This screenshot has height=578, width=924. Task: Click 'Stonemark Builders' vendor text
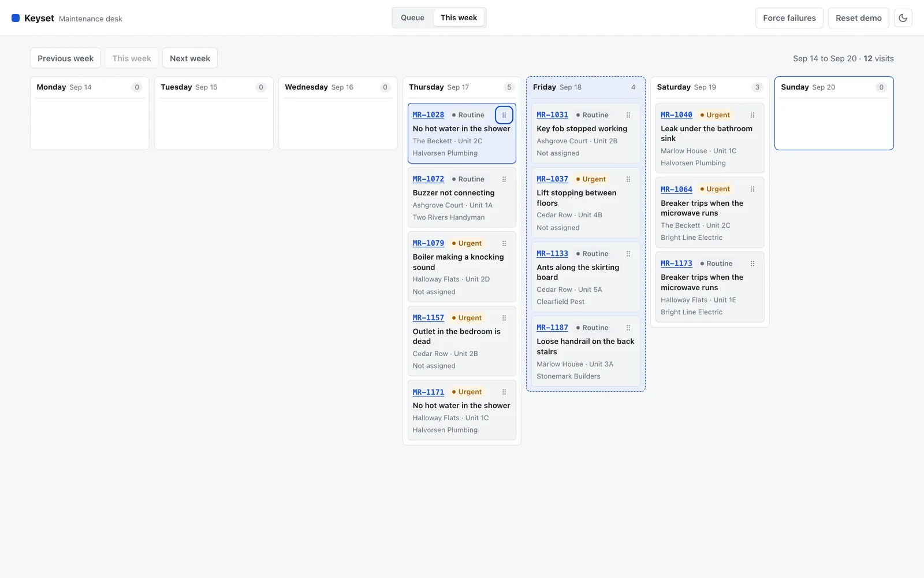click(x=568, y=376)
